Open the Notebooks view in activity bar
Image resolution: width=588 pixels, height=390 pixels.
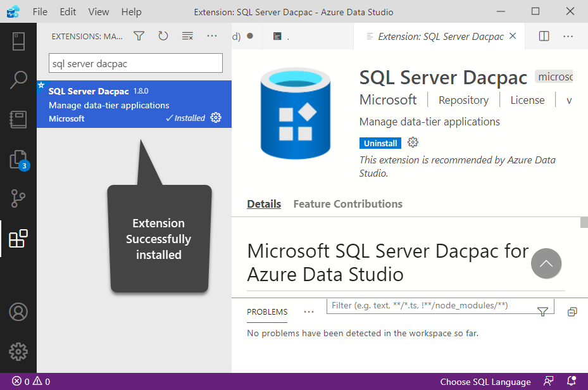point(18,120)
